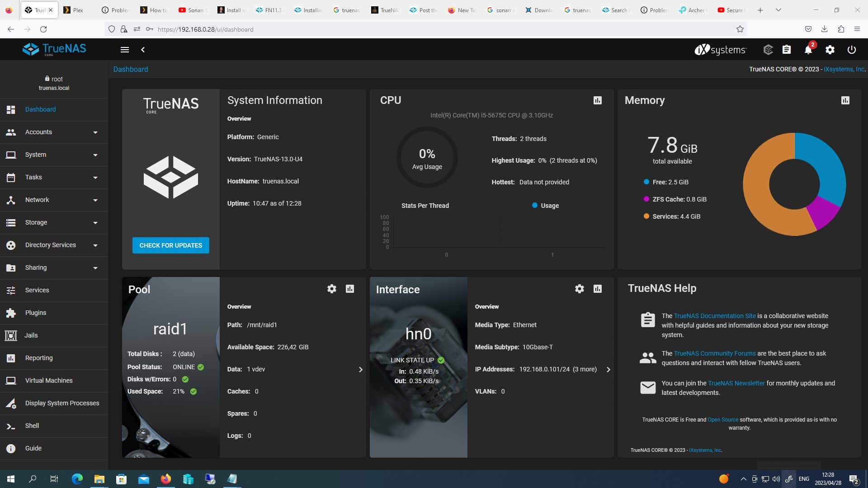868x488 pixels.
Task: Open Firefox application menu icon
Action: [x=857, y=29]
